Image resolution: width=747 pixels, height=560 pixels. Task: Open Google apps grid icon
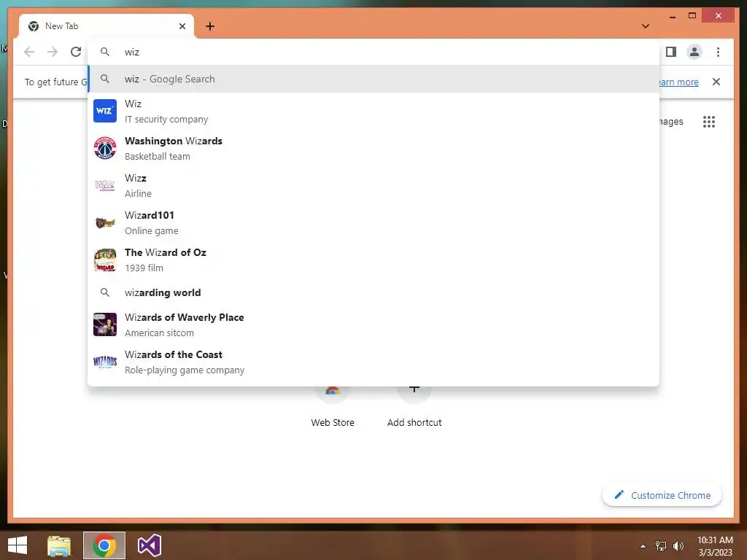pos(709,122)
